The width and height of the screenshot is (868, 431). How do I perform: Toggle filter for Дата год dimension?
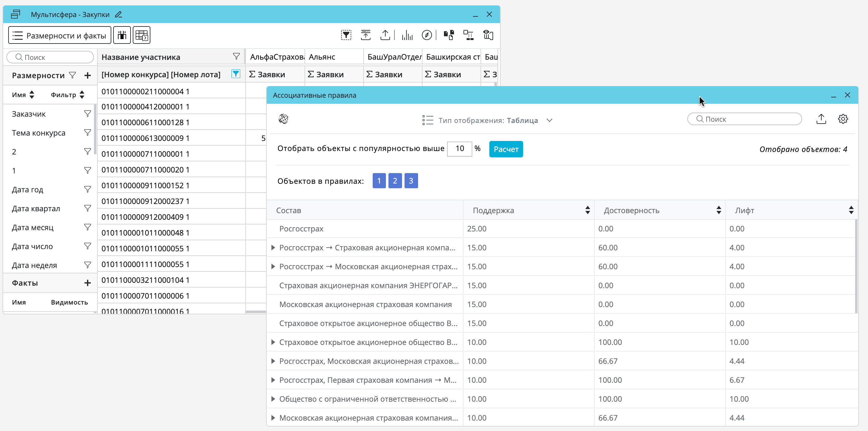click(x=88, y=189)
